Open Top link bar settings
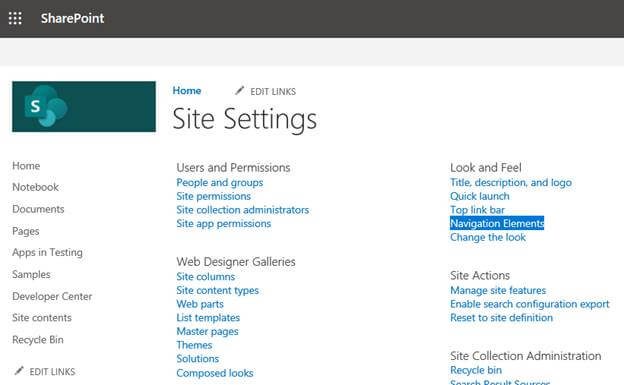Viewport: 624px width, 385px height. coord(477,210)
